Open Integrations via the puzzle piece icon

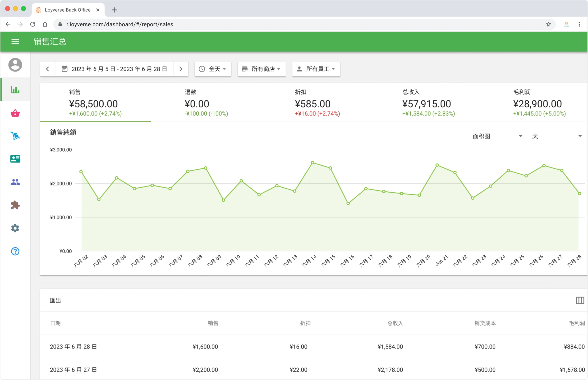pyautogui.click(x=15, y=205)
